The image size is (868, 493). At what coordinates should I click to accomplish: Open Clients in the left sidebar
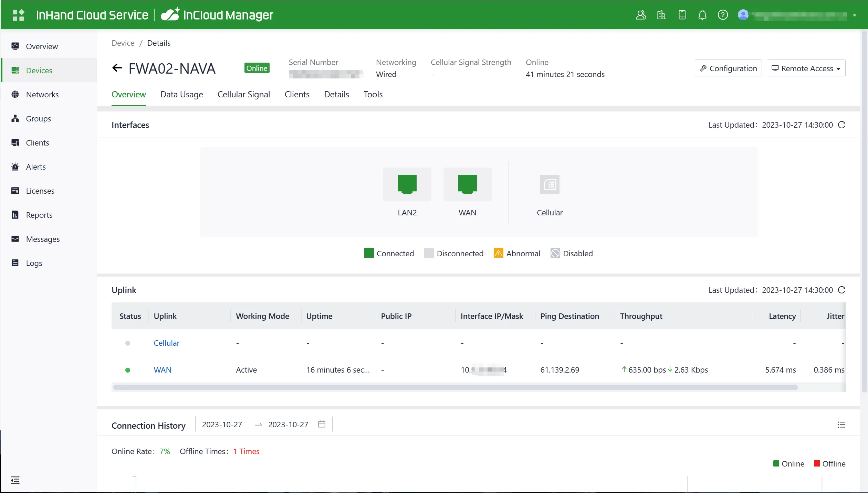coord(49,143)
